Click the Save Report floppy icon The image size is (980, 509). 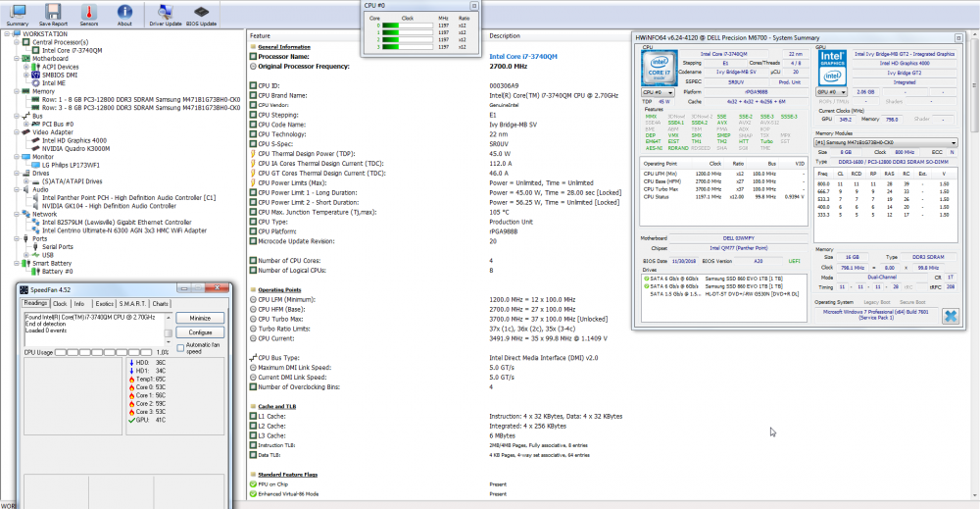coord(54,14)
